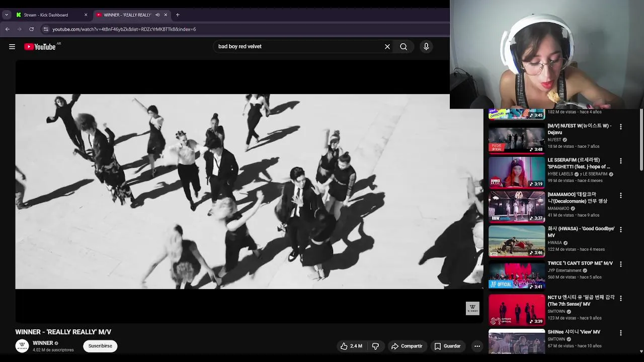This screenshot has height=362, width=644.
Task: Open options for NCT U 7th Sense video
Action: pos(621,298)
